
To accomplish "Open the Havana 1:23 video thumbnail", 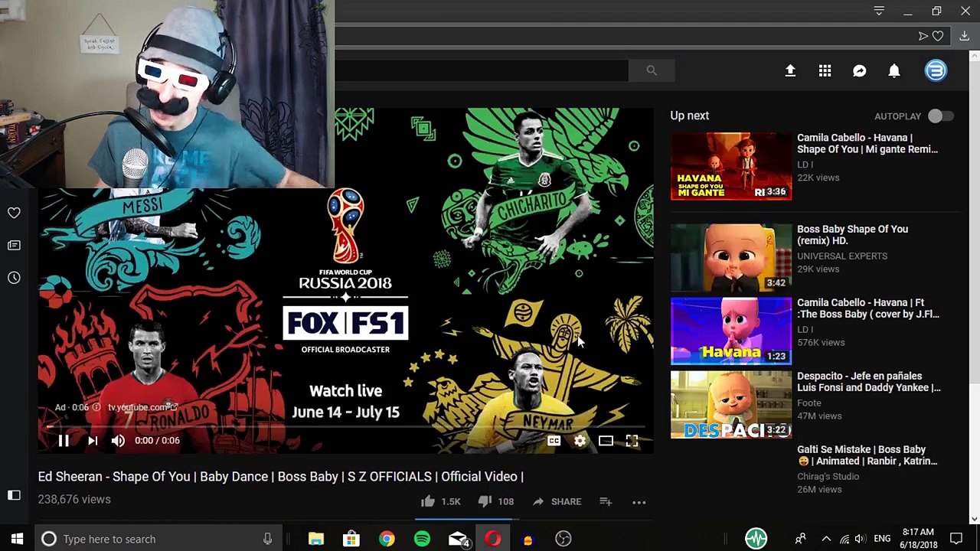I will (x=731, y=331).
